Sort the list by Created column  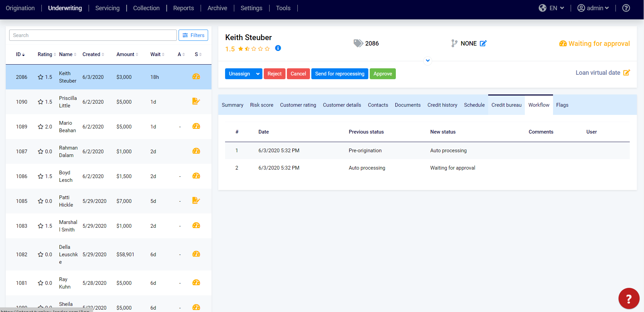(93, 54)
